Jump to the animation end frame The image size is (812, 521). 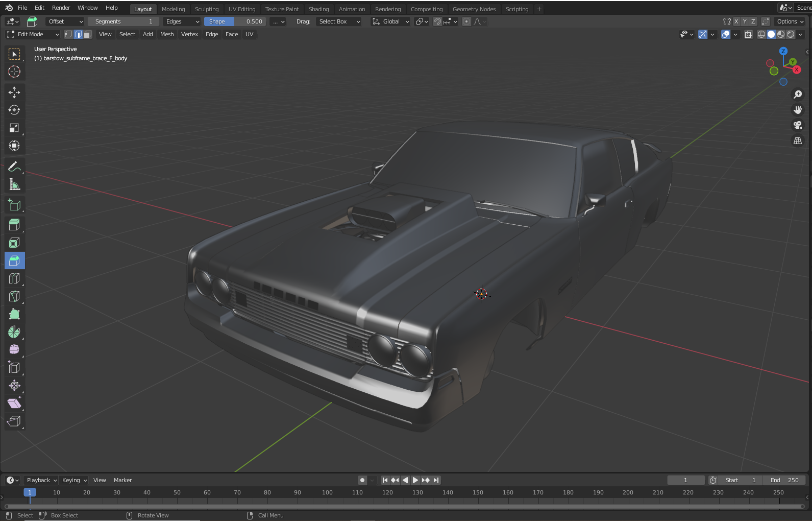tap(436, 480)
